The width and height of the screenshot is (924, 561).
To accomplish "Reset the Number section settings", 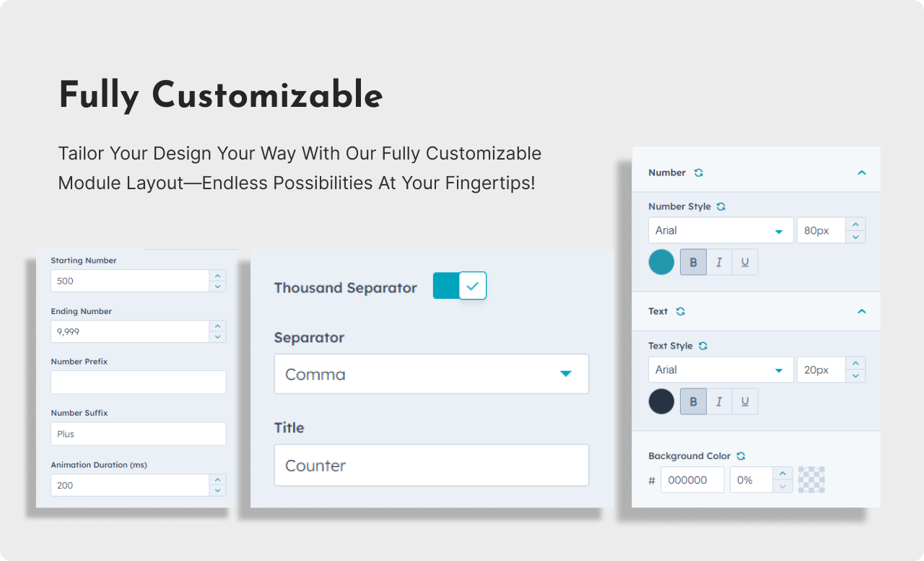I will [697, 173].
